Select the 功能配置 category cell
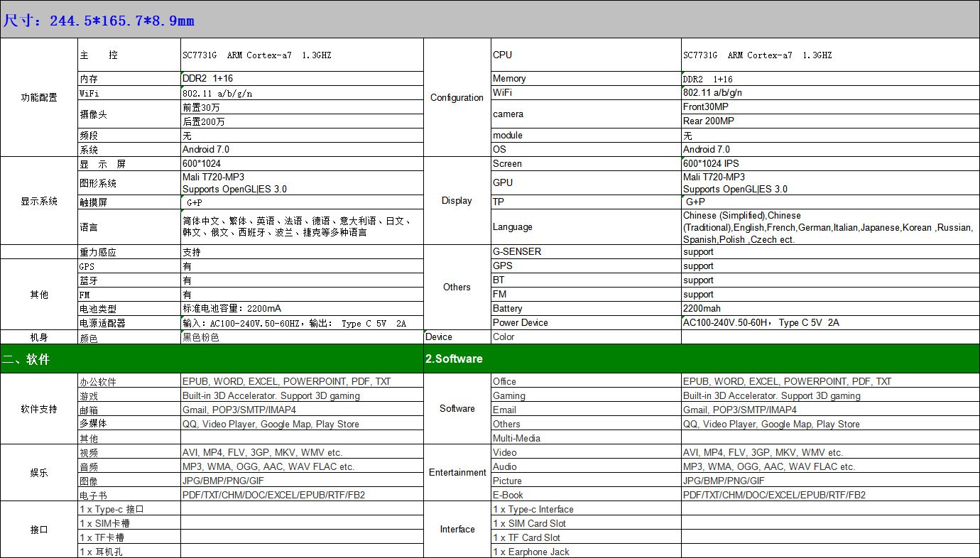The width and height of the screenshot is (980, 558). pyautogui.click(x=38, y=97)
